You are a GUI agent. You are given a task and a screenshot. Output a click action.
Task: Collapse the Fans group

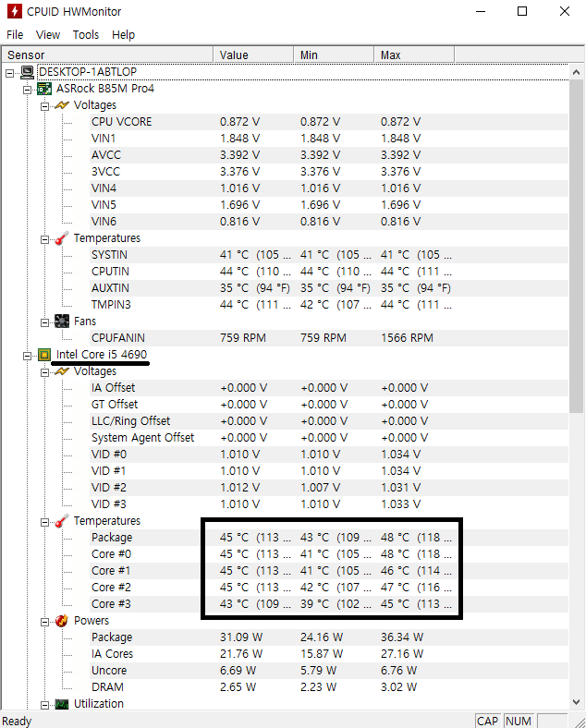(44, 322)
